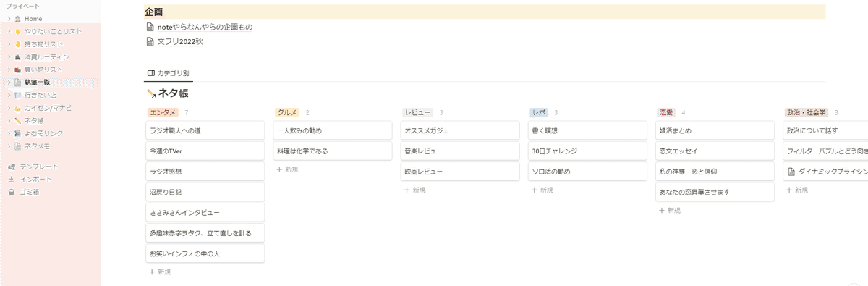The width and height of the screenshot is (868, 286).
Task: Open the ラジオ職人への道 card
Action: [x=205, y=130]
